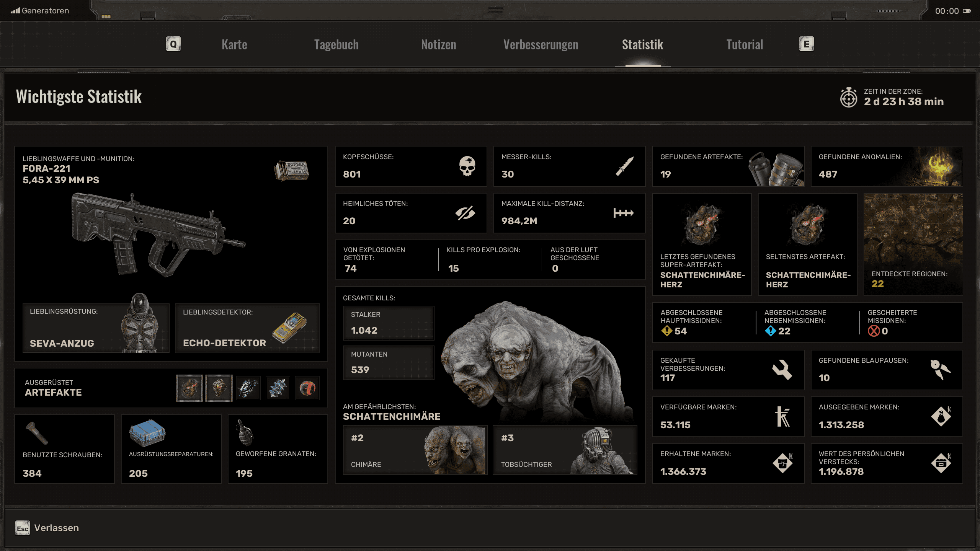Screen dimensions: 980x551
Task: Click the knife icon for Messer-Kills
Action: tap(625, 166)
